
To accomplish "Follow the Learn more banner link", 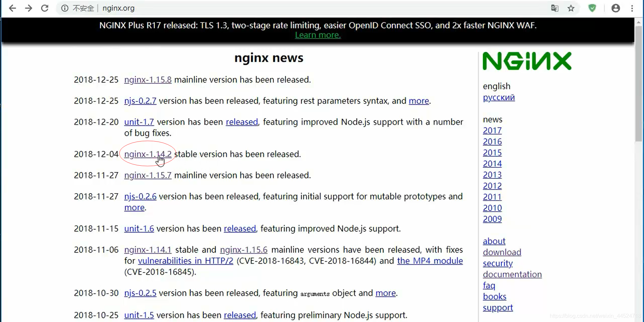I will [318, 35].
